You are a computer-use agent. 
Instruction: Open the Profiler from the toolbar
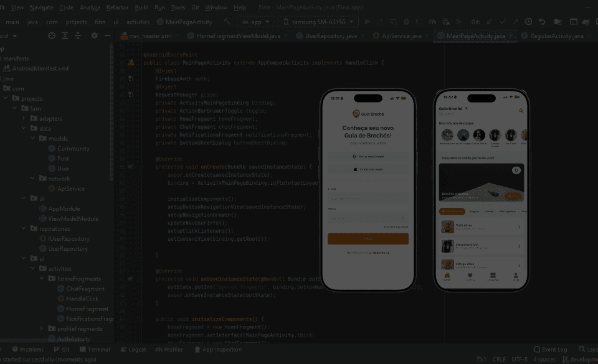click(x=431, y=21)
